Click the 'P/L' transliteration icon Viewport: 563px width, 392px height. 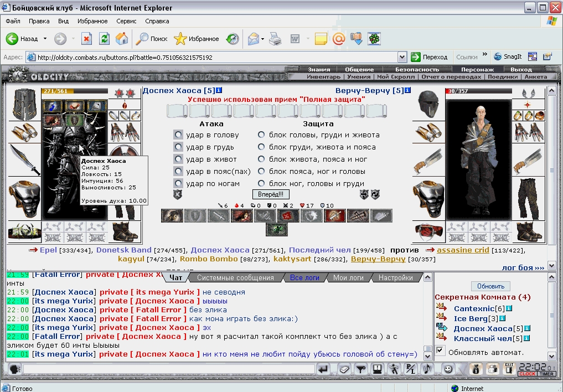[410, 369]
